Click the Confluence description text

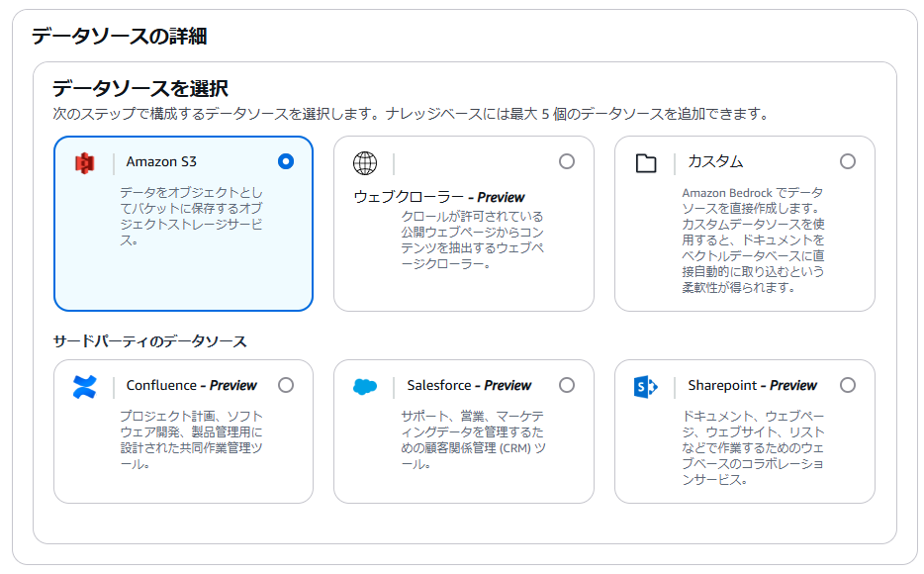(x=192, y=440)
